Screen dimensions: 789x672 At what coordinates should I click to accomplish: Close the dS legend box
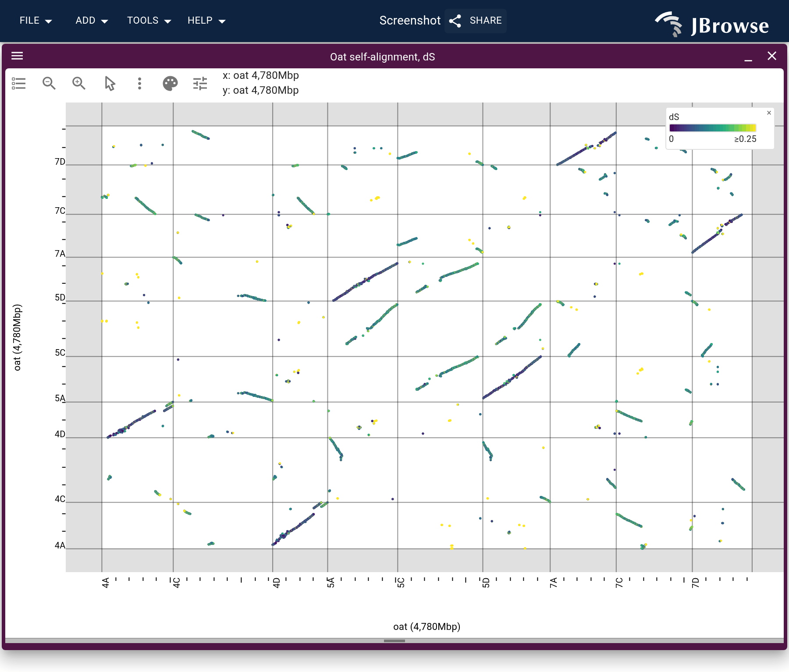769,113
